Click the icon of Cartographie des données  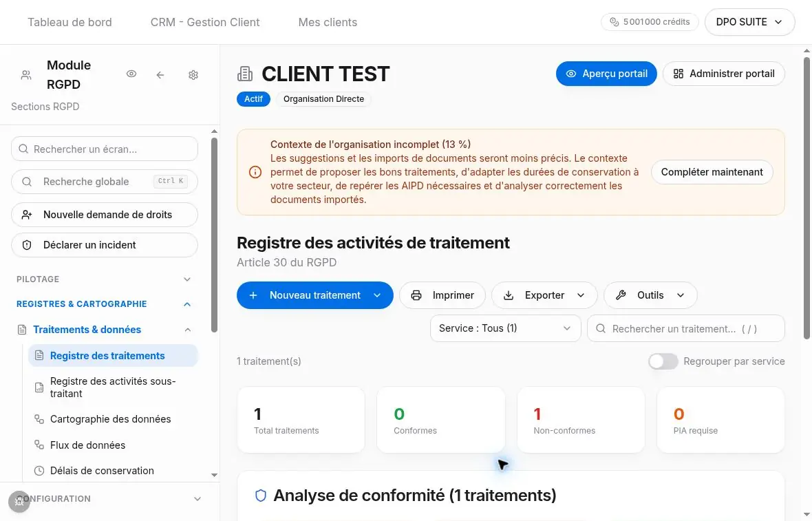tap(39, 419)
